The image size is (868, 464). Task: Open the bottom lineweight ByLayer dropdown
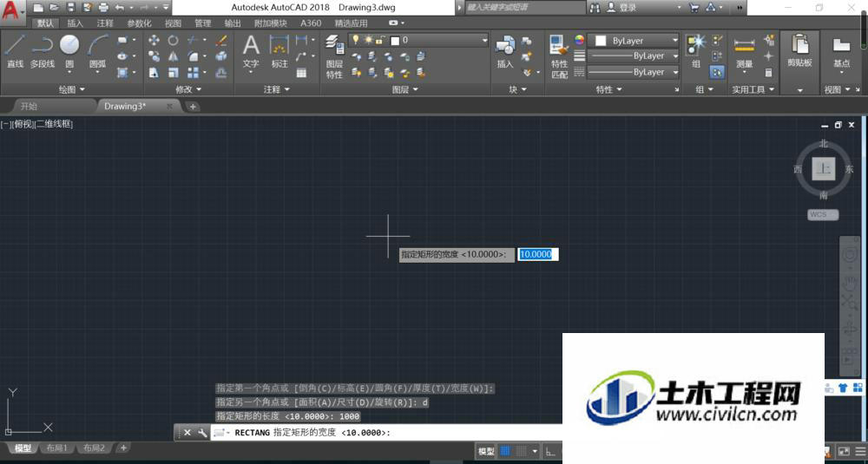pos(634,72)
